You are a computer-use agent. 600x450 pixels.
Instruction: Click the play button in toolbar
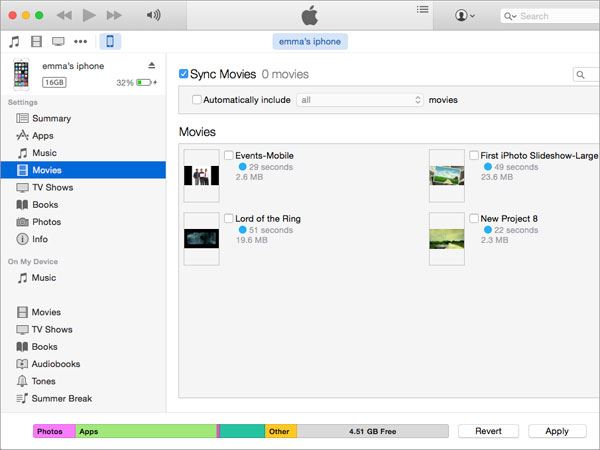89,15
